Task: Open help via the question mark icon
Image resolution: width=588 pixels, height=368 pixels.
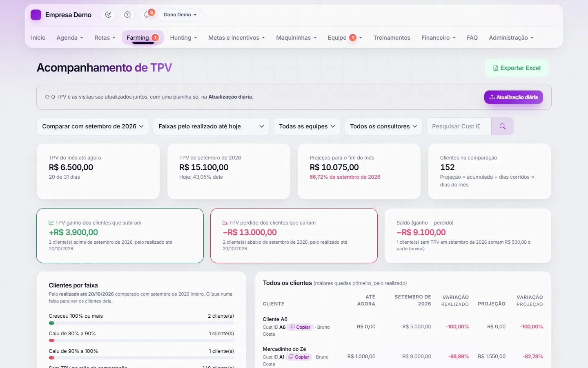Action: tap(127, 15)
